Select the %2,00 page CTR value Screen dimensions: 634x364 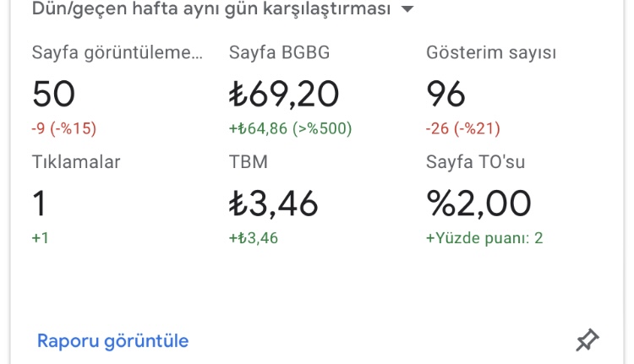pos(478,204)
